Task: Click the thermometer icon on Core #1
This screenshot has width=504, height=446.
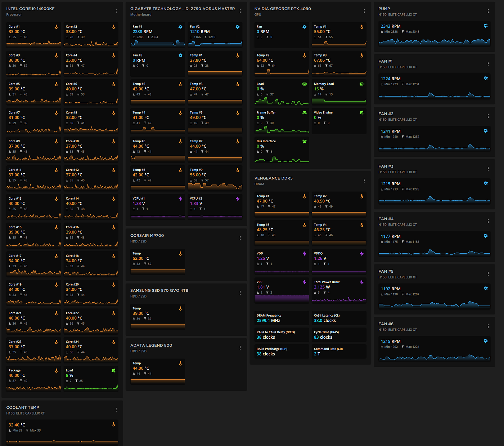Action: [x=56, y=27]
